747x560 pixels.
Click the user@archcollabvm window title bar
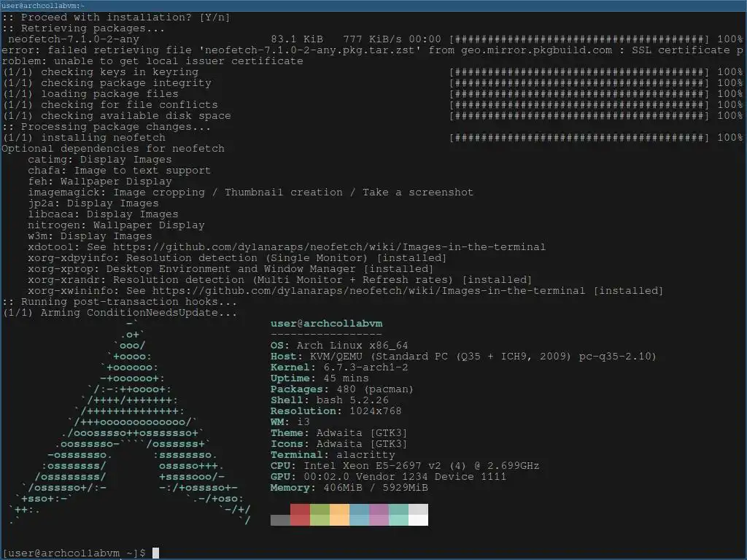[x=373, y=6]
